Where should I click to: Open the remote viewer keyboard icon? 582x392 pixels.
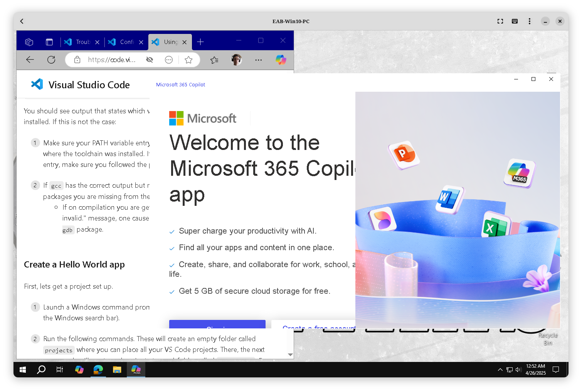(x=515, y=21)
